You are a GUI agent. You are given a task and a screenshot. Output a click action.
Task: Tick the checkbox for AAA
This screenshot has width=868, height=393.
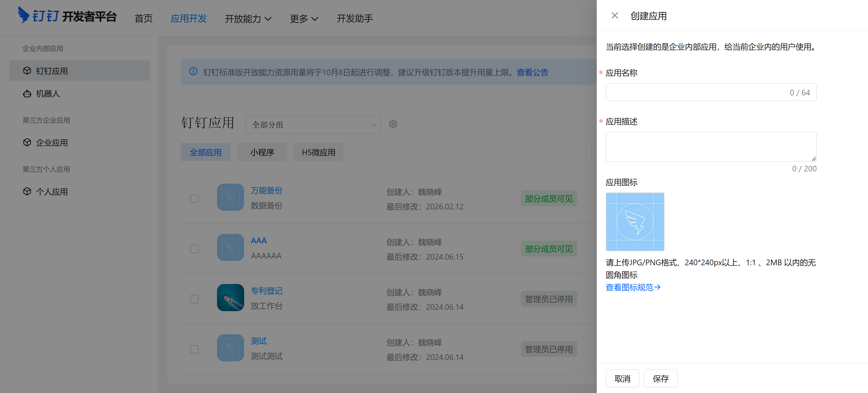[194, 249]
